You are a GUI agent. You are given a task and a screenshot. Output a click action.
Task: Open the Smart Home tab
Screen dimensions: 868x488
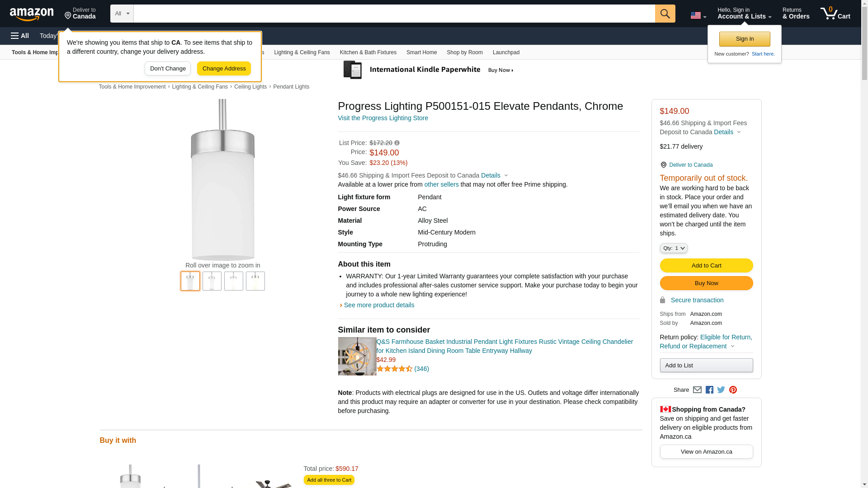pyautogui.click(x=421, y=52)
